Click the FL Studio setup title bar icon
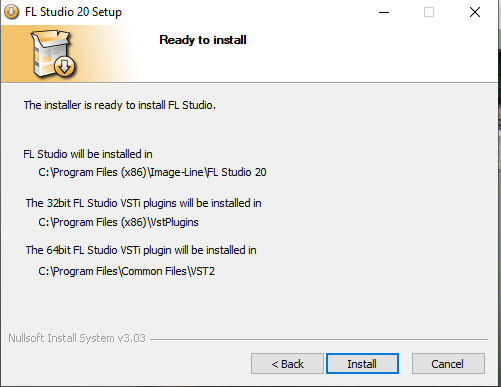The image size is (501, 387). [x=12, y=12]
